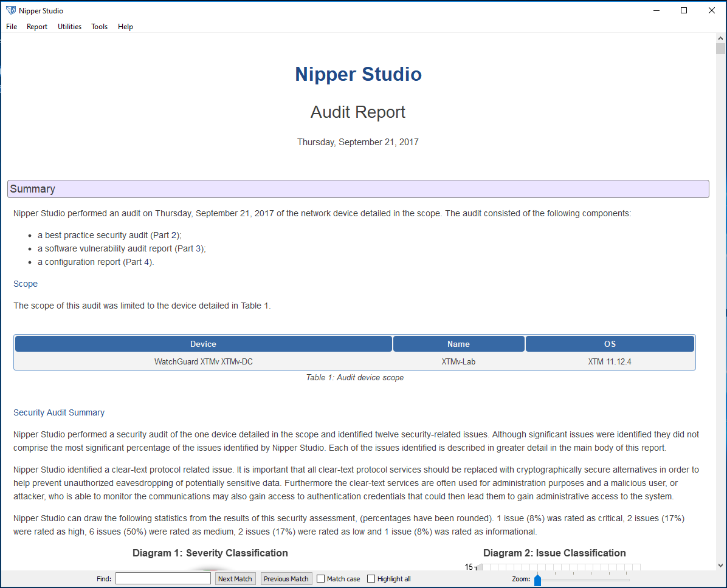Click the Zoom slider handle
This screenshot has width=727, height=588.
(x=537, y=581)
